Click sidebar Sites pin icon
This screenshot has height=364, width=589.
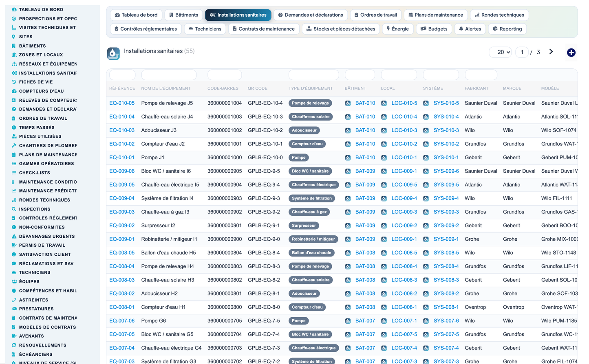[x=14, y=37]
